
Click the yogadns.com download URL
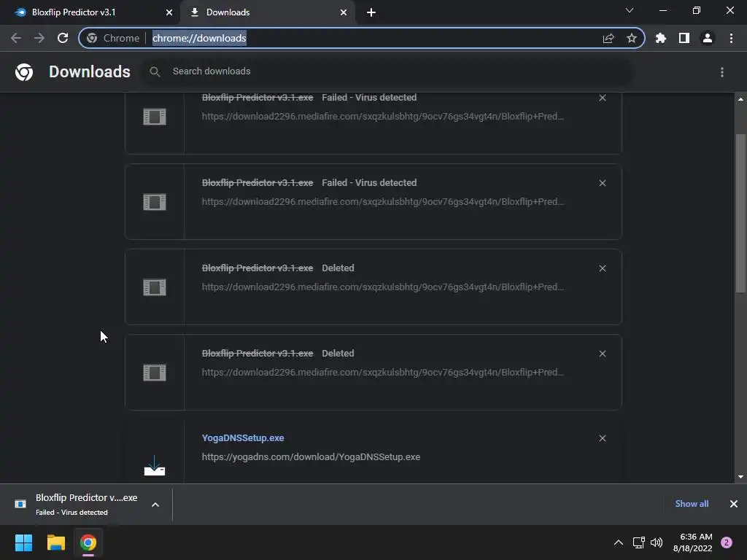311,456
